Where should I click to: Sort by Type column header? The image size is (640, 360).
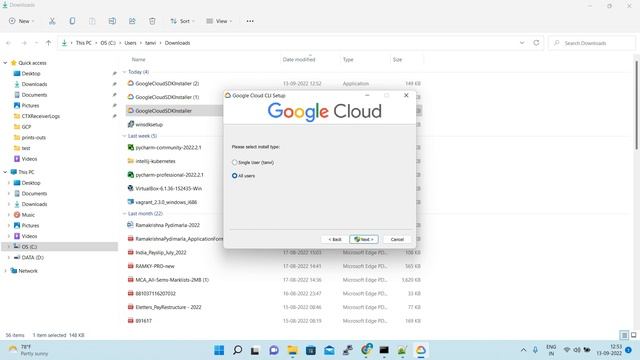[x=348, y=60]
